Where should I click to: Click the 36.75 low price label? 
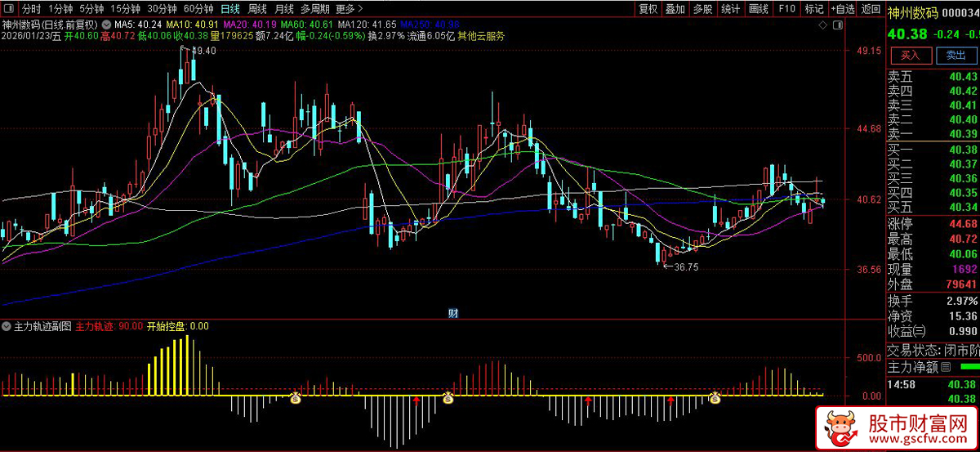click(x=685, y=266)
